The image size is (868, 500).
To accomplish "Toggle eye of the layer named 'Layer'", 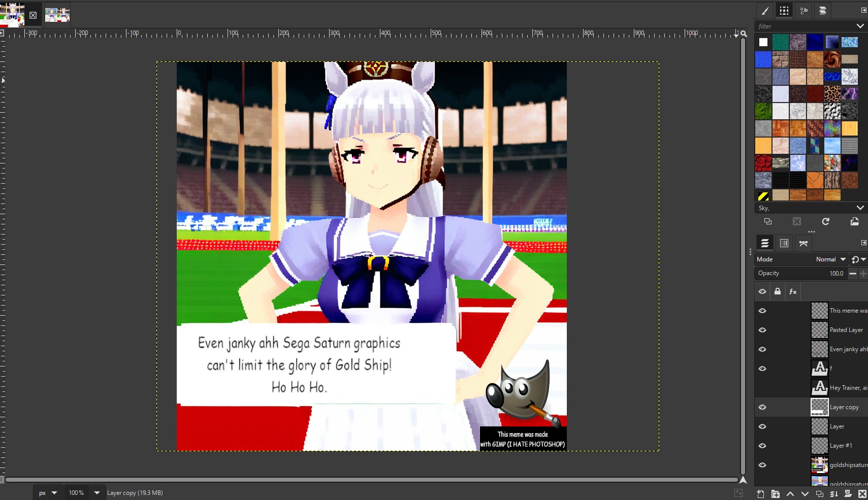I will 762,426.
